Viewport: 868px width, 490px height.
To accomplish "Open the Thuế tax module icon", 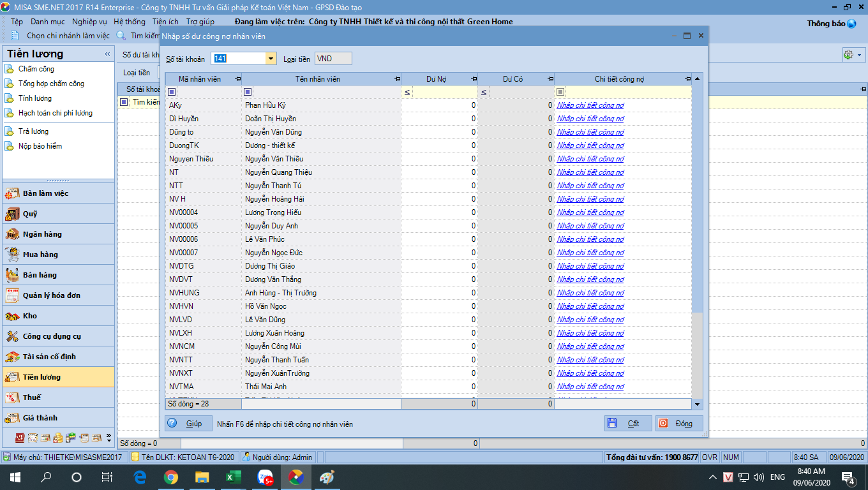I will pyautogui.click(x=12, y=397).
